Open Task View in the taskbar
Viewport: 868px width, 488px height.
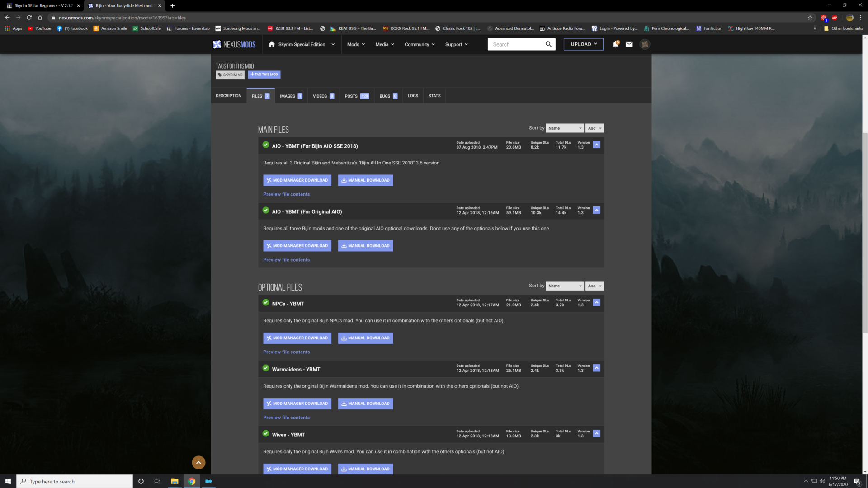157,481
